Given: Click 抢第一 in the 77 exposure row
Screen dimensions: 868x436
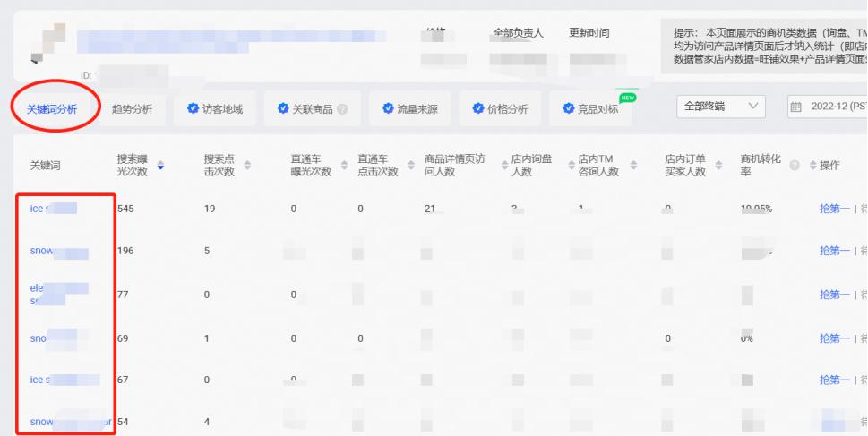Looking at the screenshot, I should coord(834,295).
